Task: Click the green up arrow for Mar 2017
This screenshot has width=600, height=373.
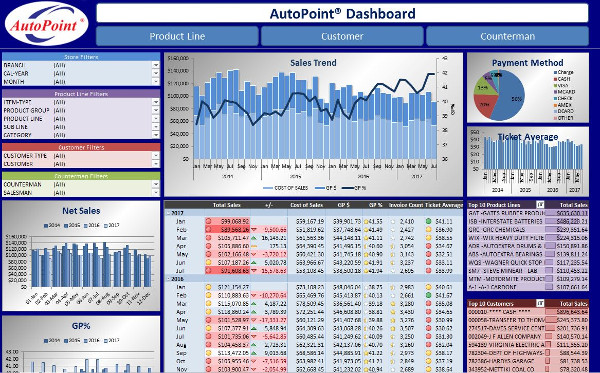Action: (254, 238)
